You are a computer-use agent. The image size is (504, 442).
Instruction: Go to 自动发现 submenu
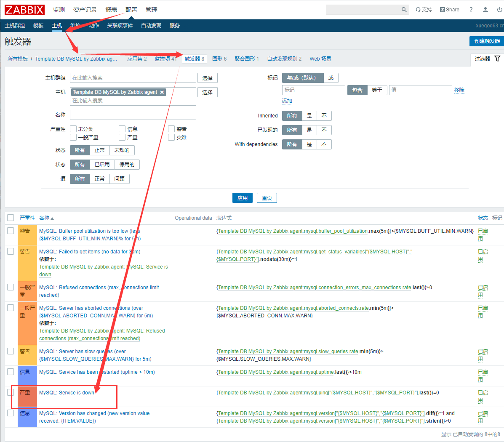click(x=151, y=25)
